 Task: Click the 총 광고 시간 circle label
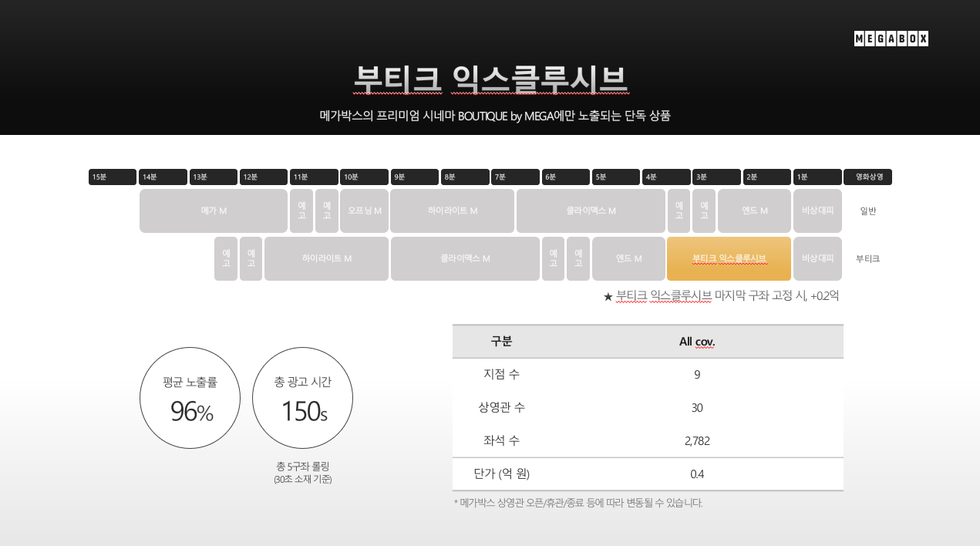coord(302,382)
